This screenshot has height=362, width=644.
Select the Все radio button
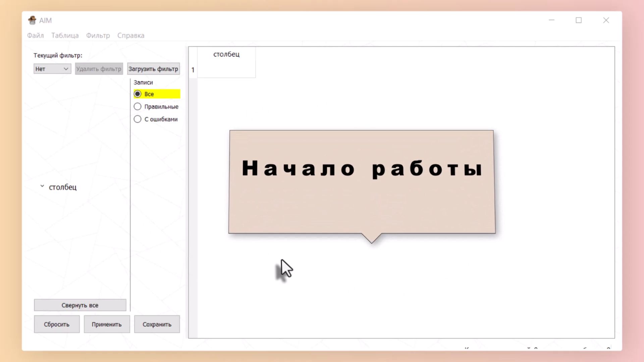(x=138, y=94)
